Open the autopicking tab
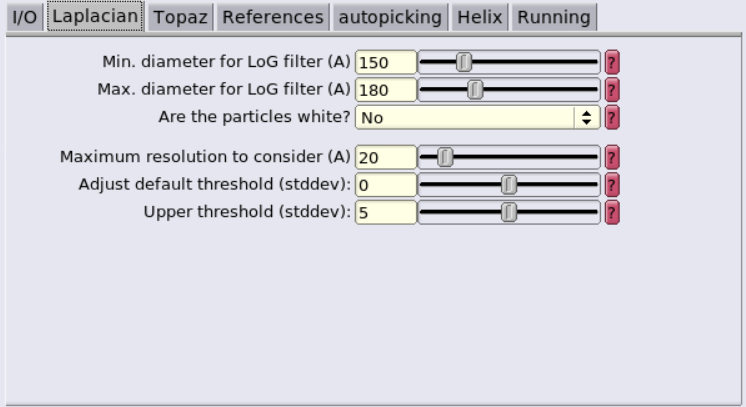This screenshot has width=746, height=407. point(390,18)
